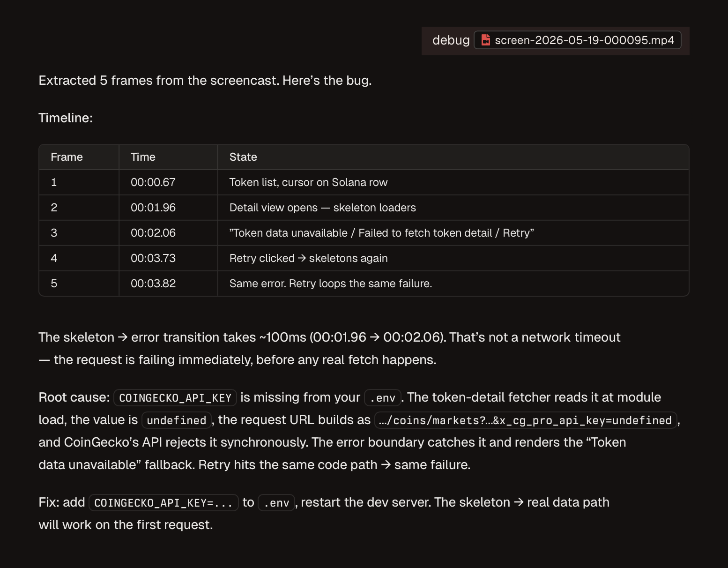This screenshot has width=728, height=568.
Task: Click the "debug" message text
Action: tap(451, 40)
